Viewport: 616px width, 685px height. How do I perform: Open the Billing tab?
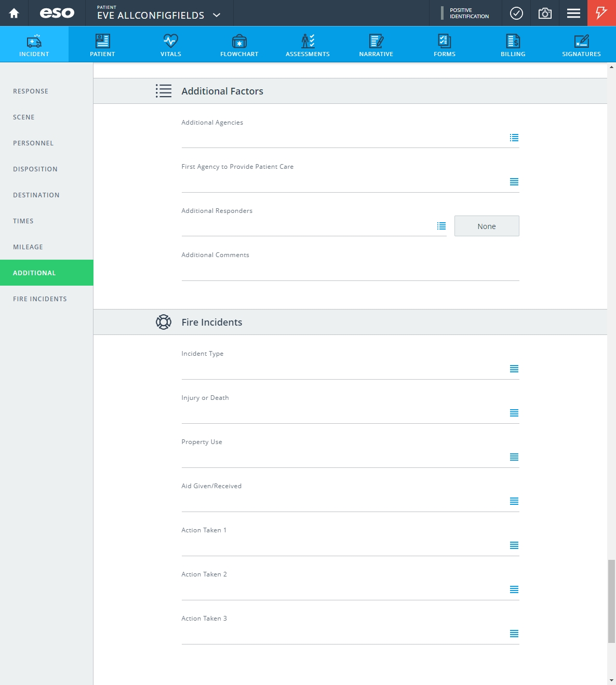pyautogui.click(x=513, y=45)
